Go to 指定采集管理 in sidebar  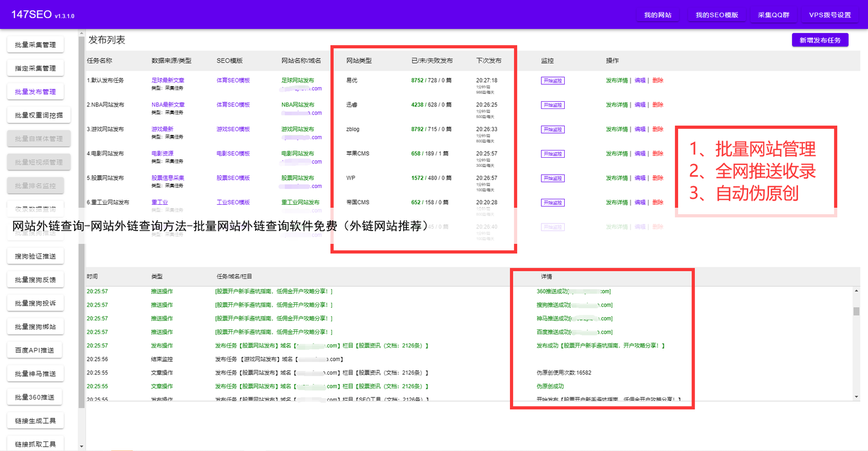[35, 68]
